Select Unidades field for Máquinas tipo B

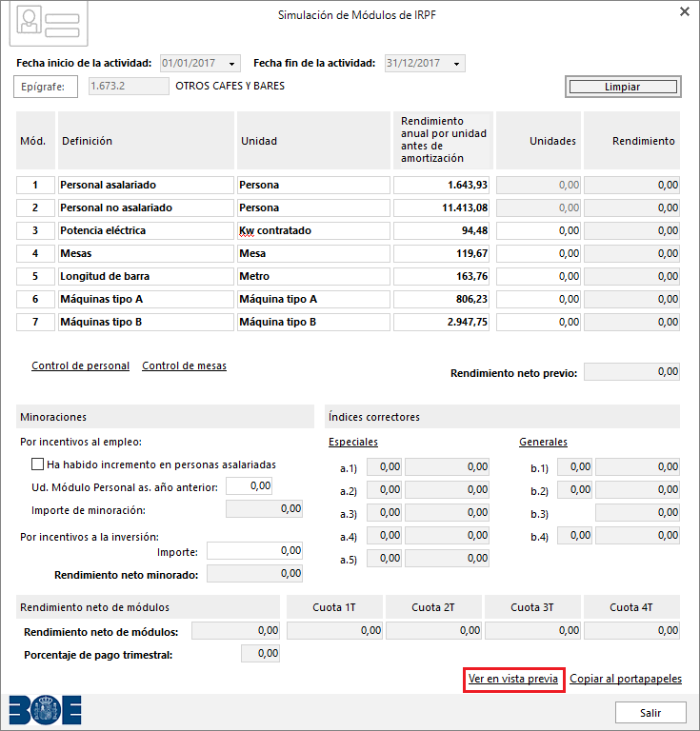538,322
